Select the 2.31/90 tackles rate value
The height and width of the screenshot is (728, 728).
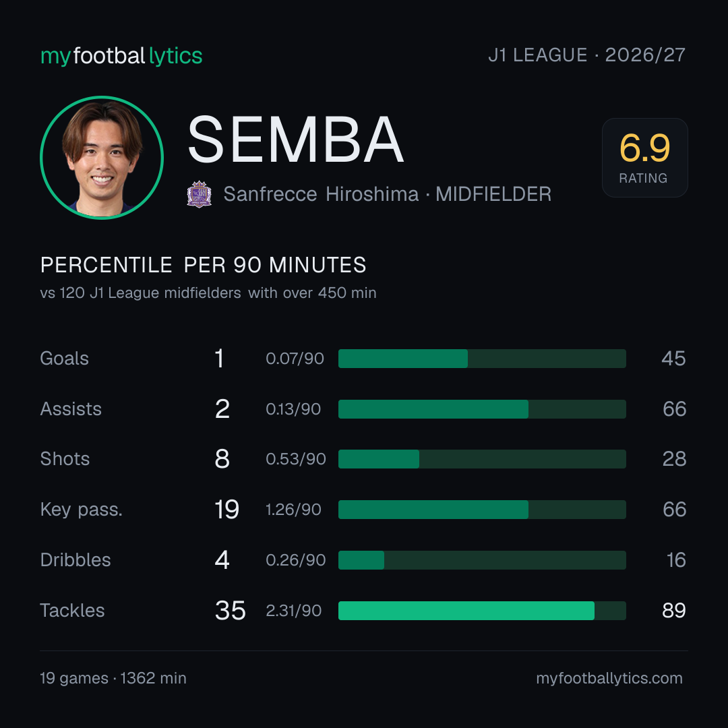293,611
